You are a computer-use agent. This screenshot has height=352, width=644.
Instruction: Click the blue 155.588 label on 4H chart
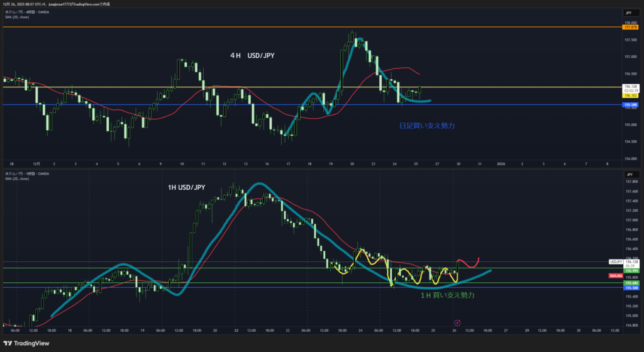pyautogui.click(x=630, y=105)
